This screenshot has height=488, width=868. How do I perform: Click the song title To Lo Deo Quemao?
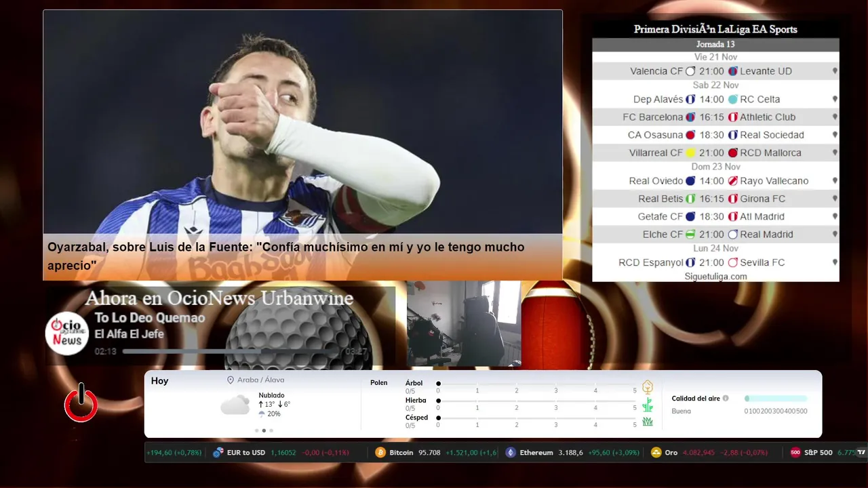coord(149,318)
